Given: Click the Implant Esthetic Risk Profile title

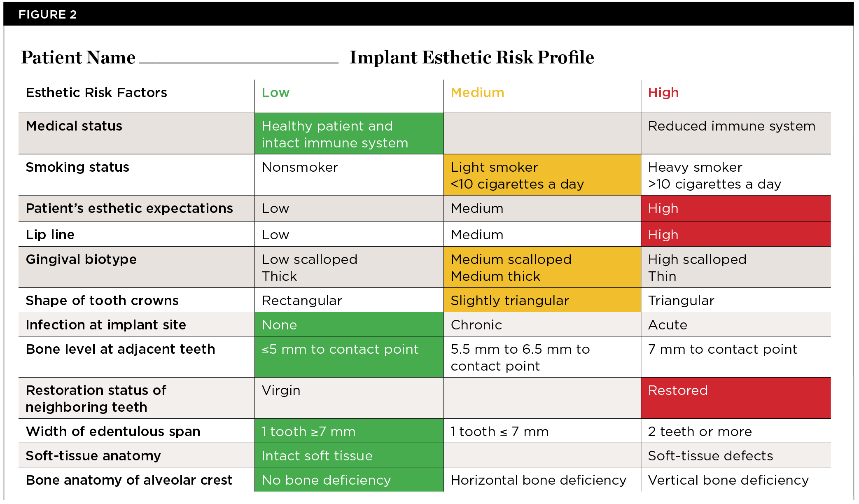Looking at the screenshot, I should (x=472, y=57).
